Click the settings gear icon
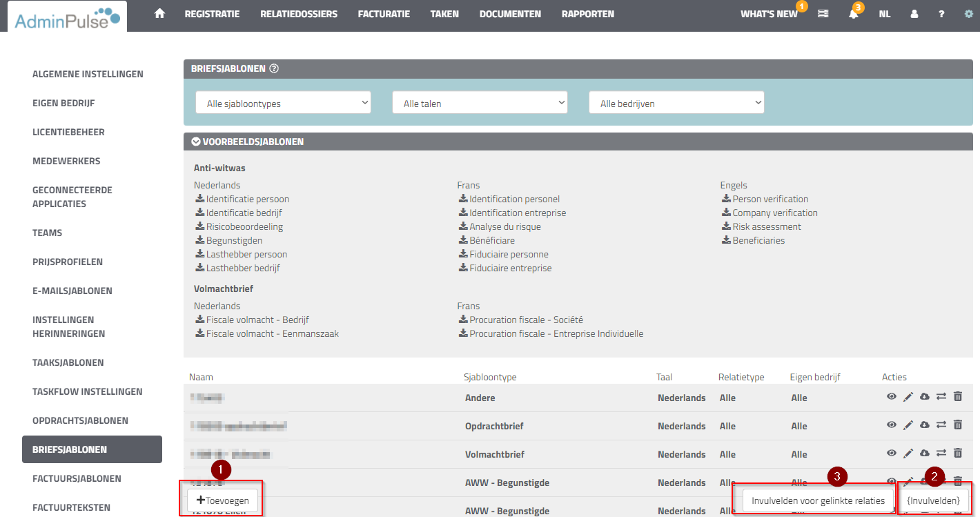 pos(968,13)
